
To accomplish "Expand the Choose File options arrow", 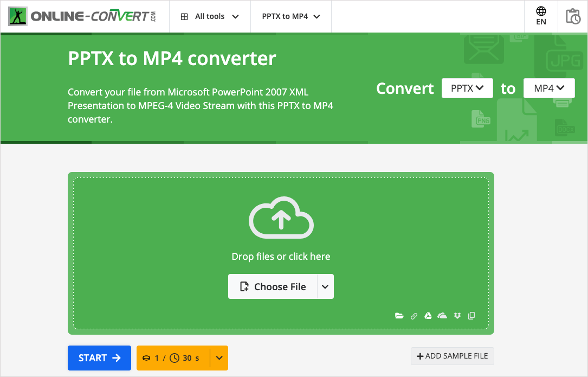I will click(326, 286).
